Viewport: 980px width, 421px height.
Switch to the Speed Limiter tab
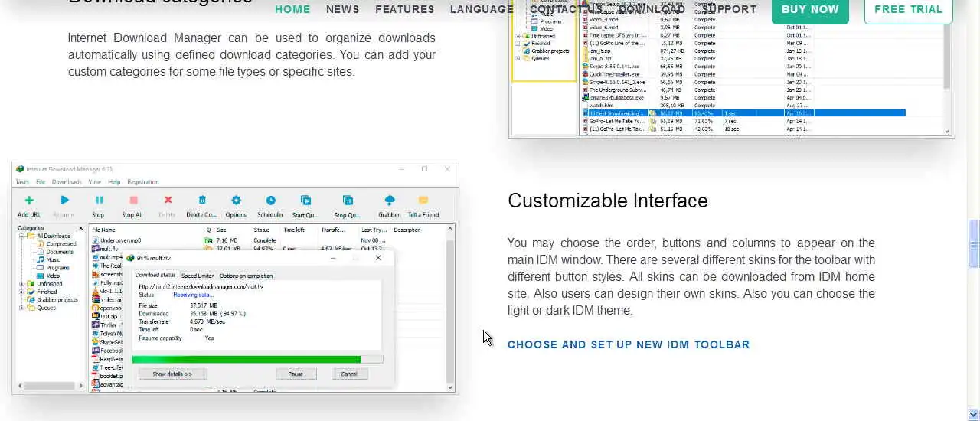[x=198, y=276]
